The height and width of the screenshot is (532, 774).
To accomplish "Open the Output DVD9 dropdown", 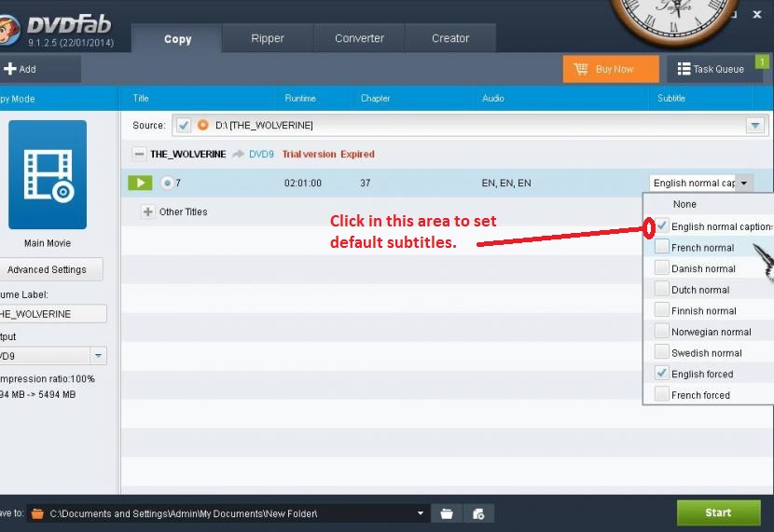I will click(x=98, y=356).
